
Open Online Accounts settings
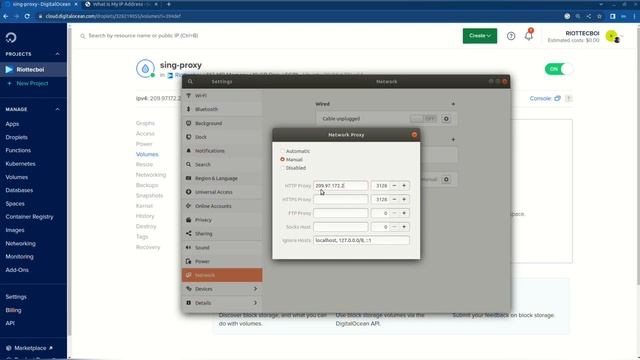pos(222,206)
